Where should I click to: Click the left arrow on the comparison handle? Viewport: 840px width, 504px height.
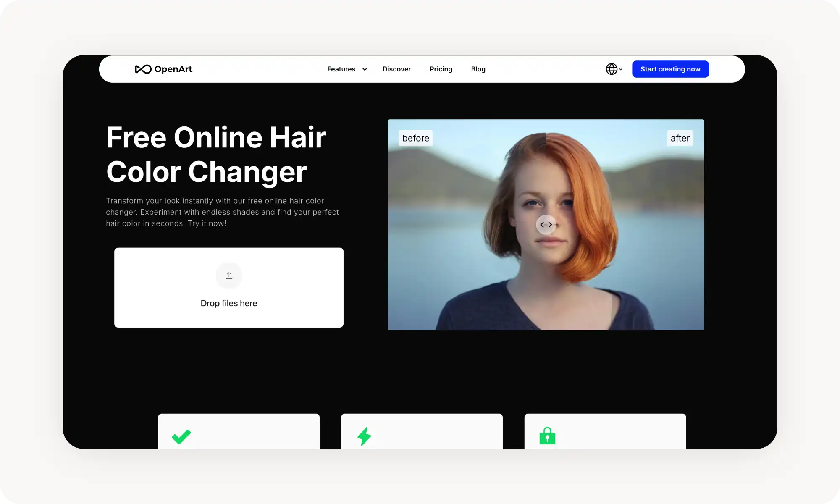[x=542, y=225]
